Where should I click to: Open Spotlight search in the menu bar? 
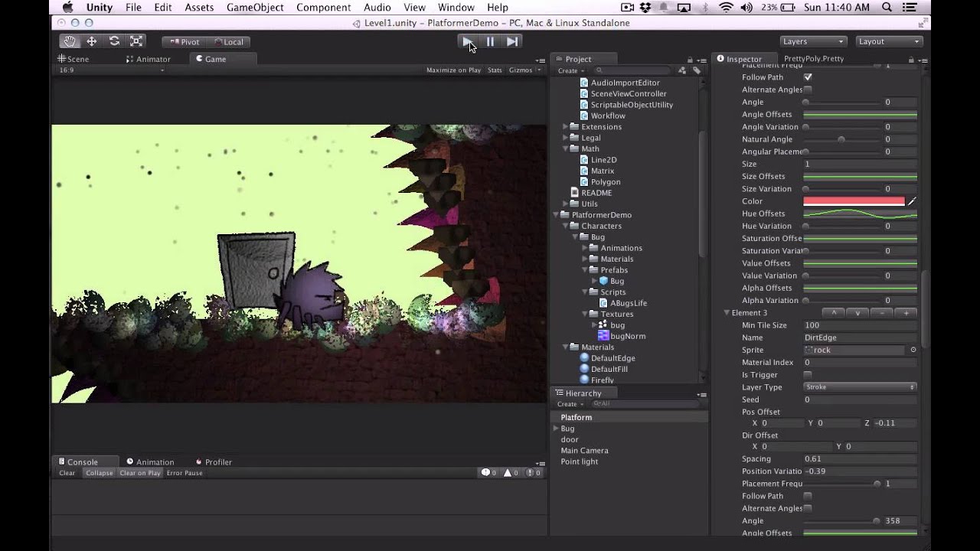click(x=886, y=8)
